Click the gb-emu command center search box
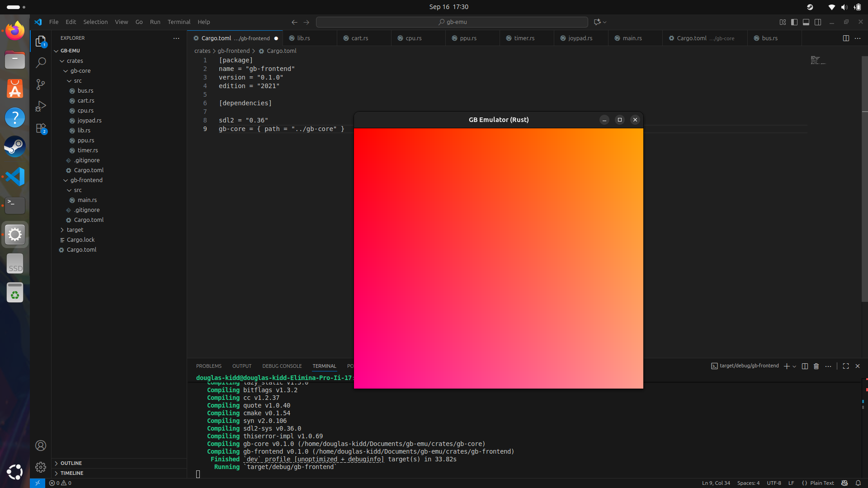The height and width of the screenshot is (488, 868). (x=452, y=22)
